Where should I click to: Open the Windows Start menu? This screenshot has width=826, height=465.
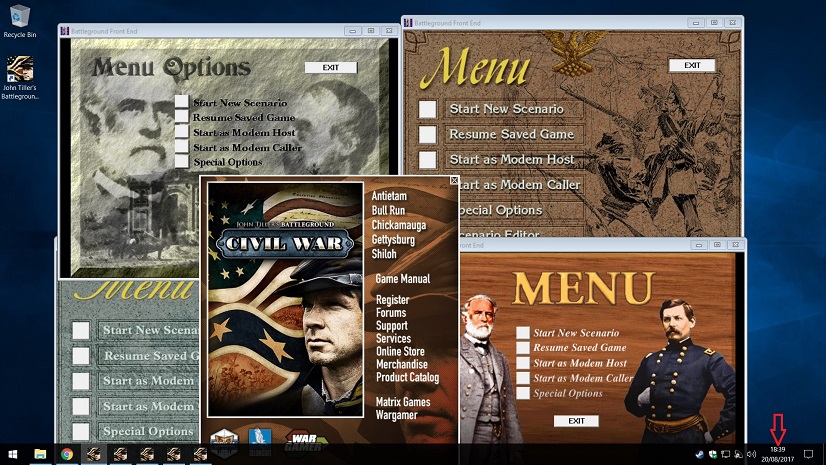pos(13,454)
